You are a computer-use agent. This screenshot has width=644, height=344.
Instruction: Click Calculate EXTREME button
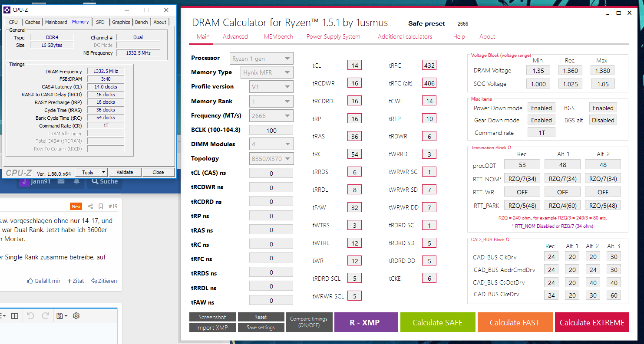591,322
